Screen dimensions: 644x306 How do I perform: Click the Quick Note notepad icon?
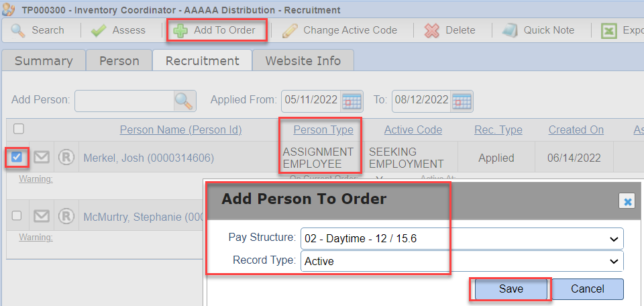point(510,30)
